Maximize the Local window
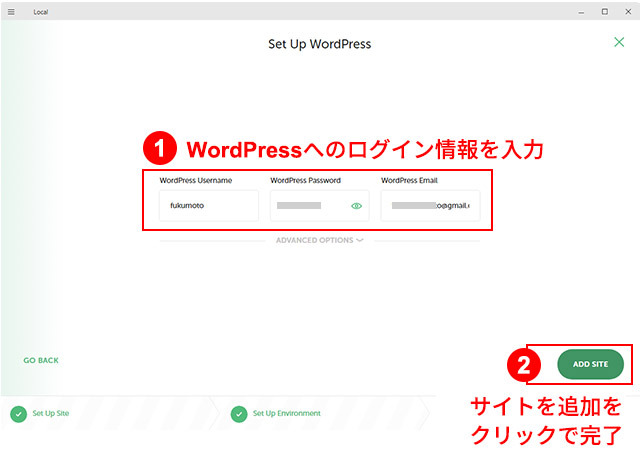The image size is (640, 451). tap(604, 12)
